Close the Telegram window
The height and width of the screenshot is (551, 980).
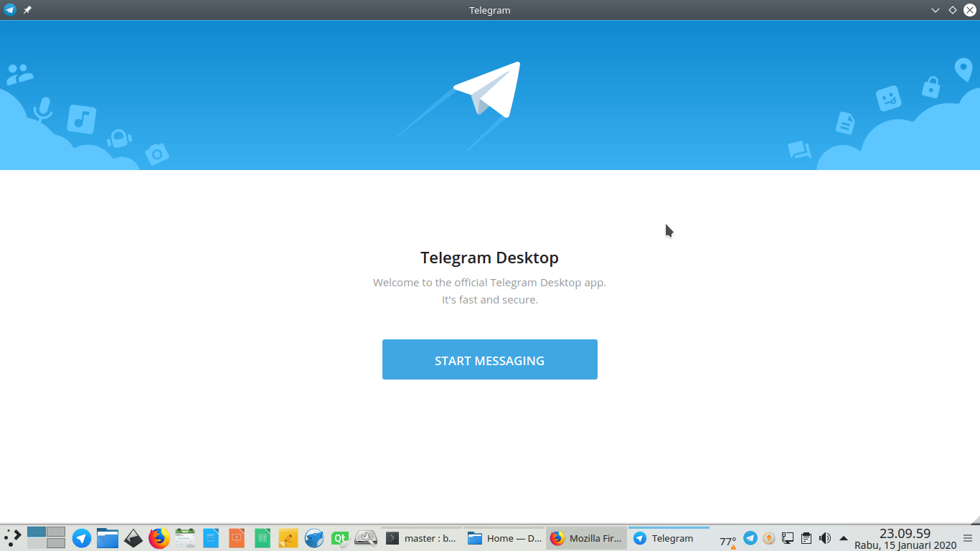(x=969, y=10)
